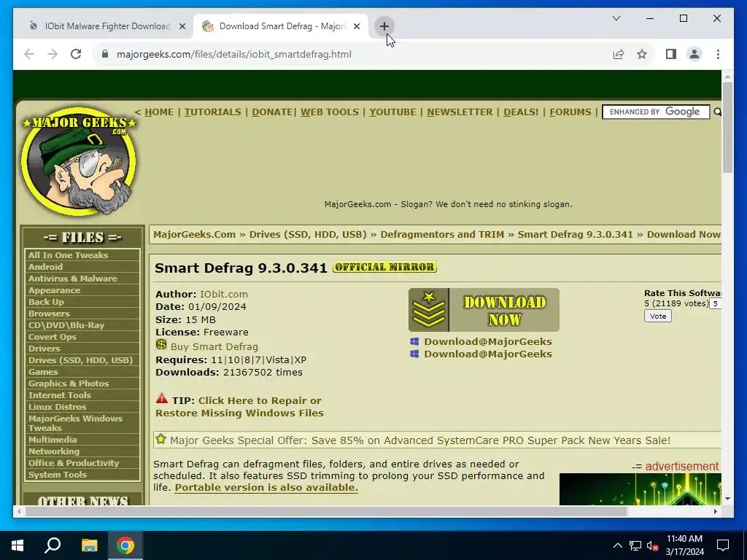Open YOUTUBE in top navigation
Viewport: 747px width, 560px height.
tap(392, 112)
